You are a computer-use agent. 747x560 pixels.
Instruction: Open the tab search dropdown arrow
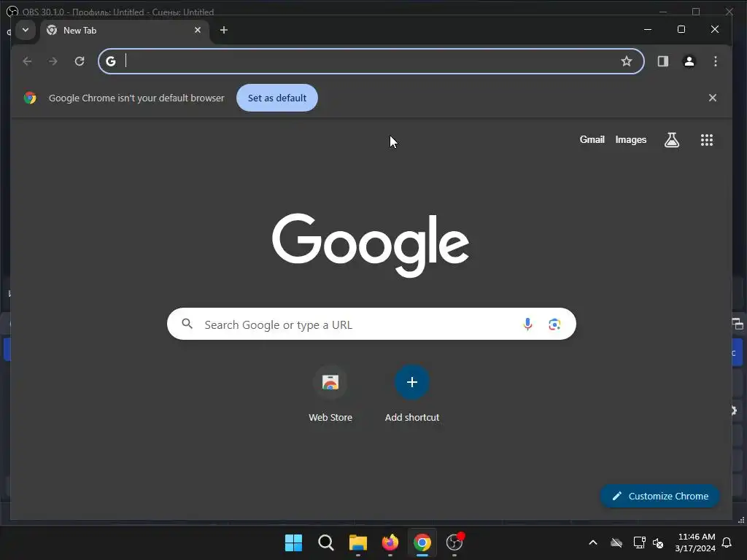tap(26, 30)
